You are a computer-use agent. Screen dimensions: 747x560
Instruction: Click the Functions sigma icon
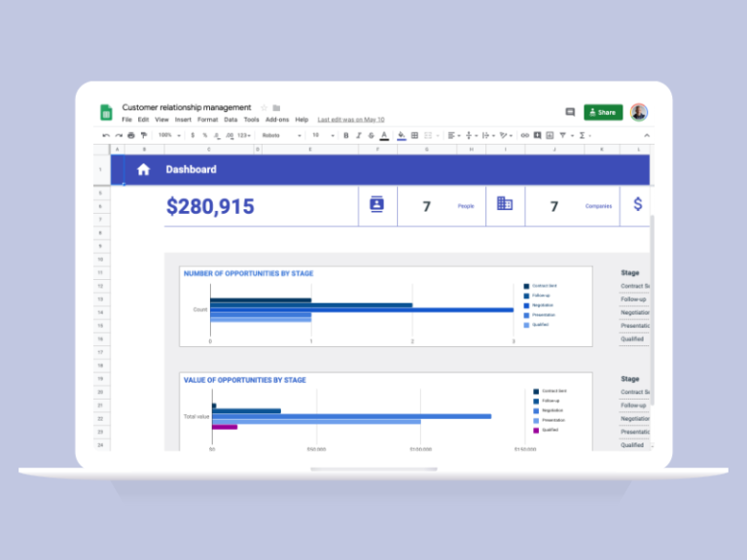coord(583,136)
